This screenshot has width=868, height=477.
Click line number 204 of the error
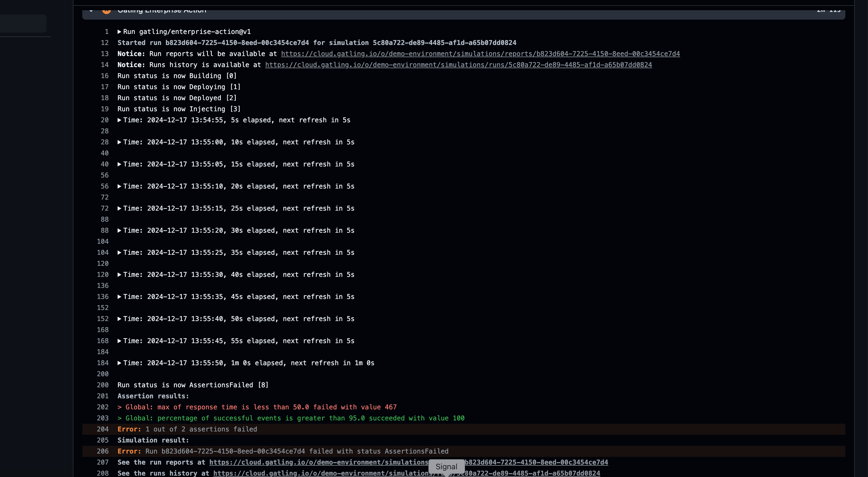(102, 429)
